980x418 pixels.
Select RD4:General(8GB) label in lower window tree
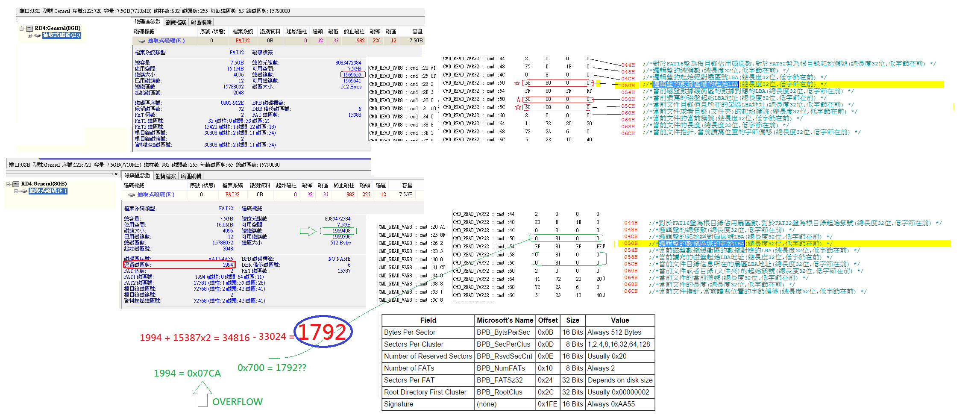click(44, 184)
